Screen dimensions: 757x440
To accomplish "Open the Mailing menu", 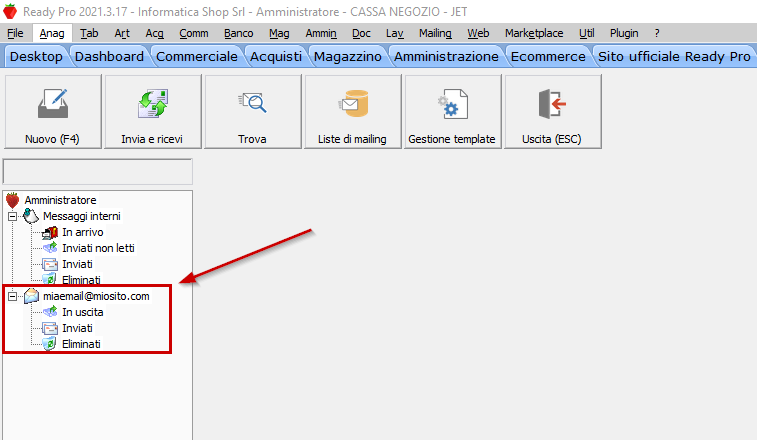I will coord(435,33).
